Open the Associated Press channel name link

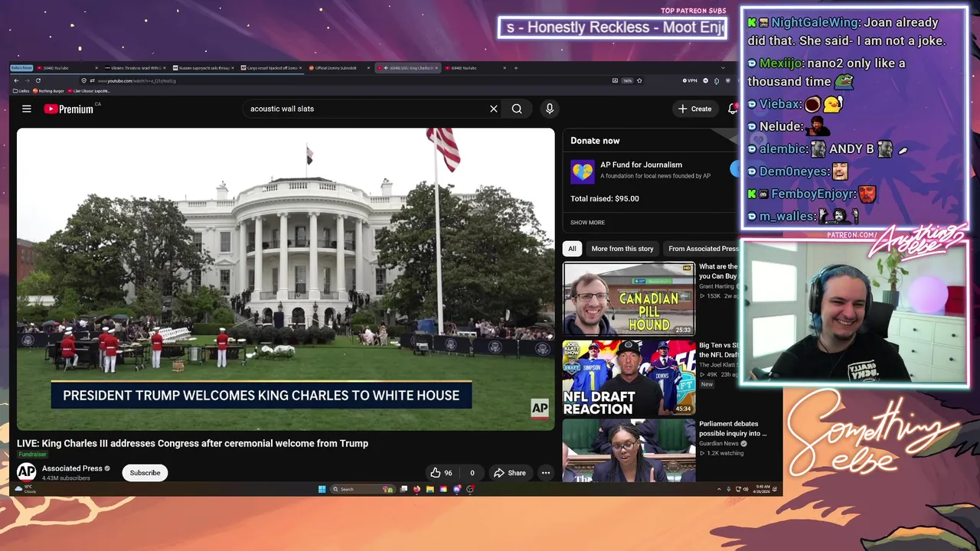[72, 468]
